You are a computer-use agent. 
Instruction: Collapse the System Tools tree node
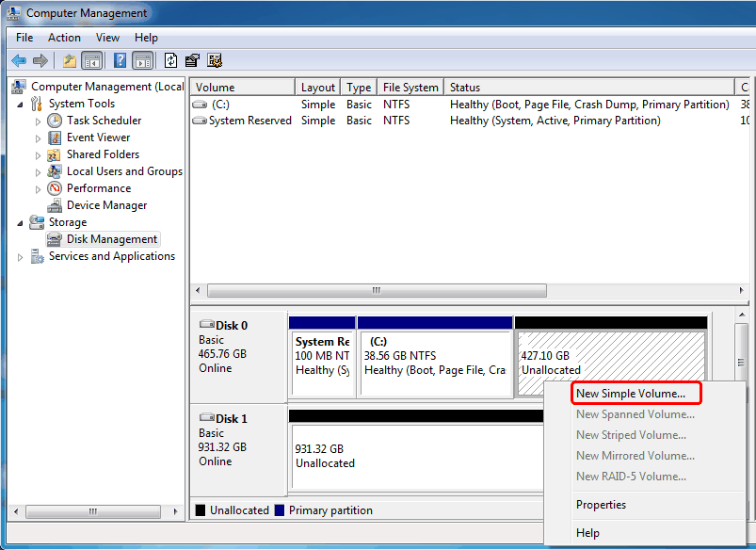(x=20, y=105)
